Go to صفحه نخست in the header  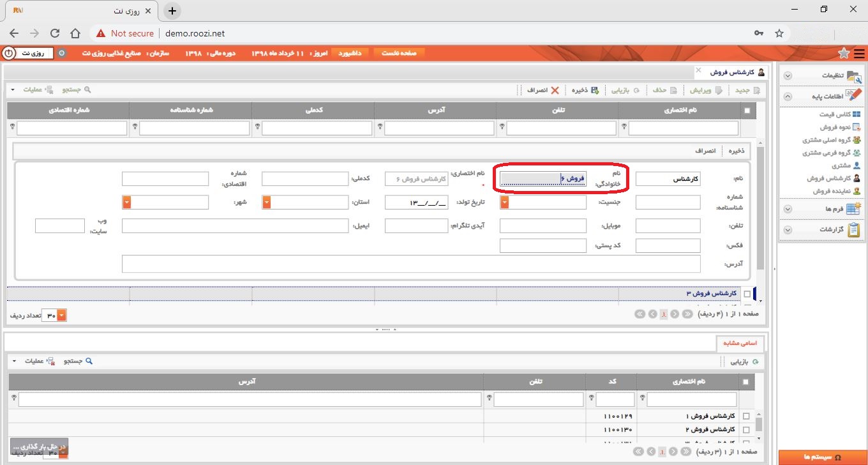(x=399, y=53)
